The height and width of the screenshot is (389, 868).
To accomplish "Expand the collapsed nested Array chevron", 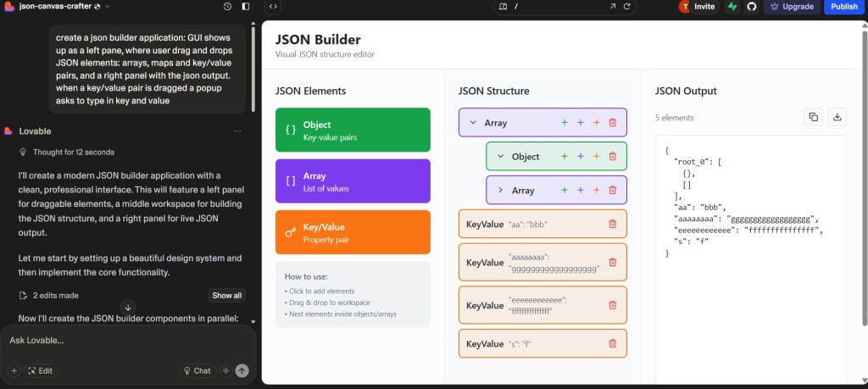I will (x=500, y=191).
